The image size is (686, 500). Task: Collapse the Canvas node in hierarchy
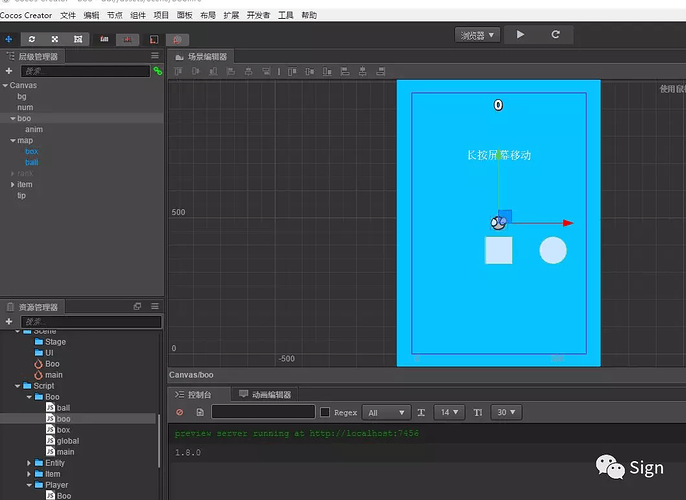click(5, 85)
